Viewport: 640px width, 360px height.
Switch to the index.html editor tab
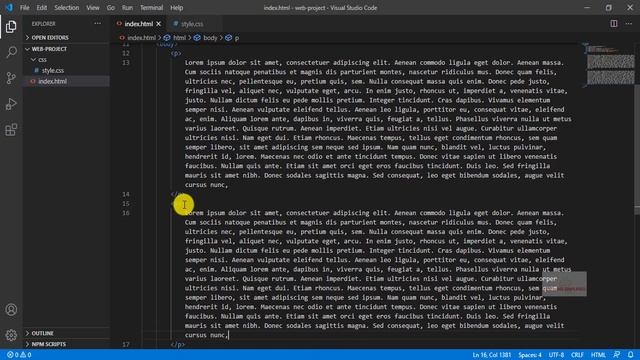[139, 24]
